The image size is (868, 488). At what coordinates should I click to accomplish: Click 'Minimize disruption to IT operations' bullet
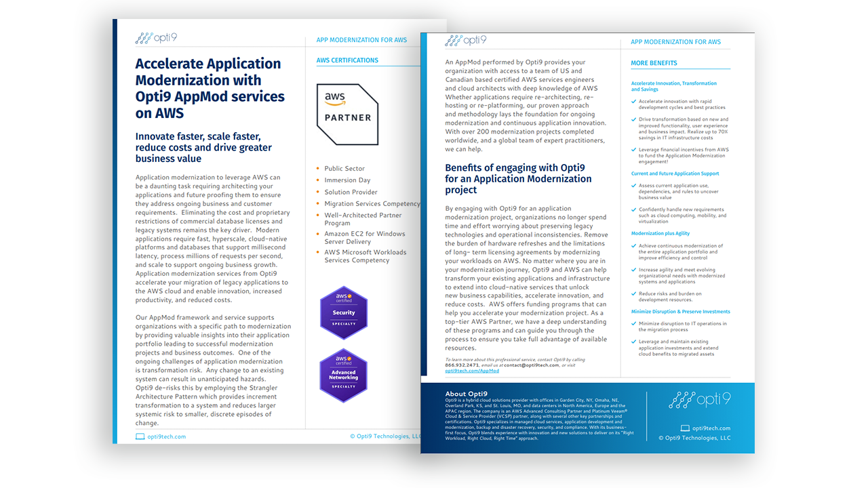(x=682, y=327)
